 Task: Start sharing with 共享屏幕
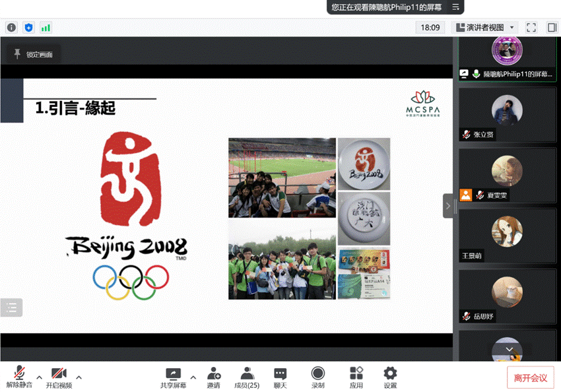(x=173, y=378)
